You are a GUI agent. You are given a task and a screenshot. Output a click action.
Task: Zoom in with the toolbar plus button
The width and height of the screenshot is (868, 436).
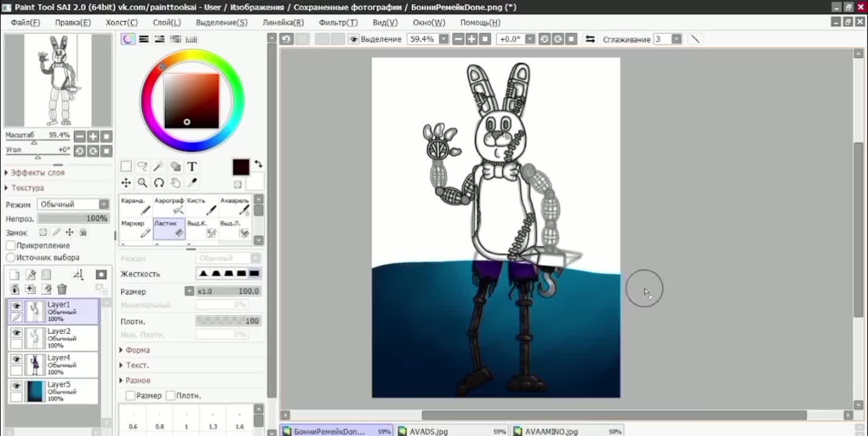pos(472,39)
